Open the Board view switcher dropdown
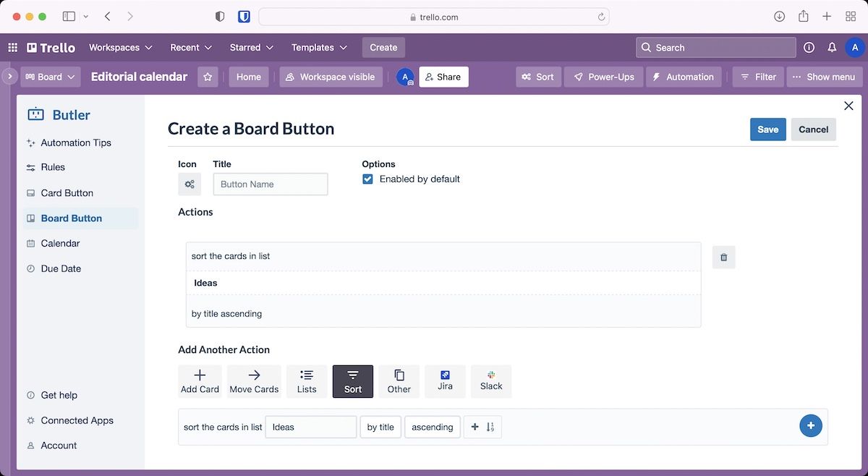 click(50, 77)
